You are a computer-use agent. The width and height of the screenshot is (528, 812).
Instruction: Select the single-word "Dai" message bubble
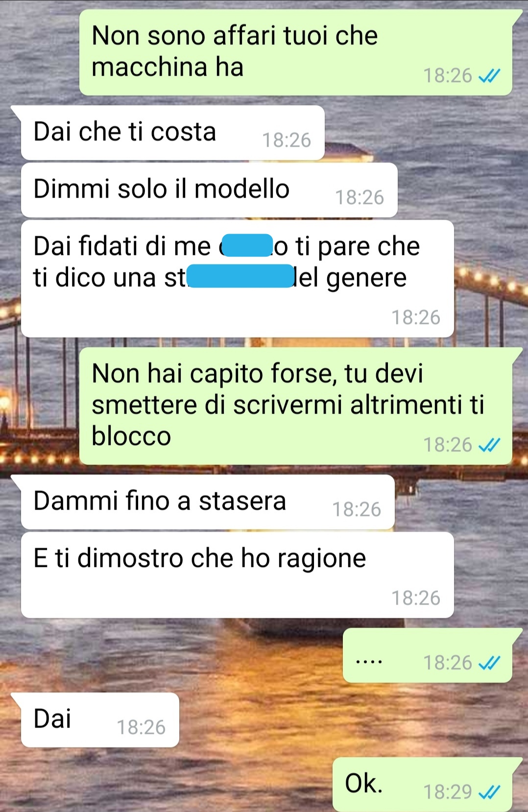pyautogui.click(x=100, y=720)
